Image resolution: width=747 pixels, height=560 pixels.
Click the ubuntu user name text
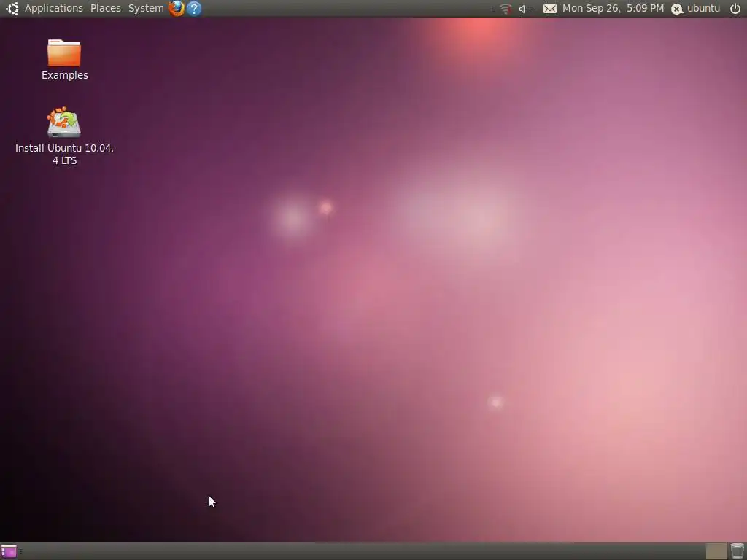click(703, 9)
